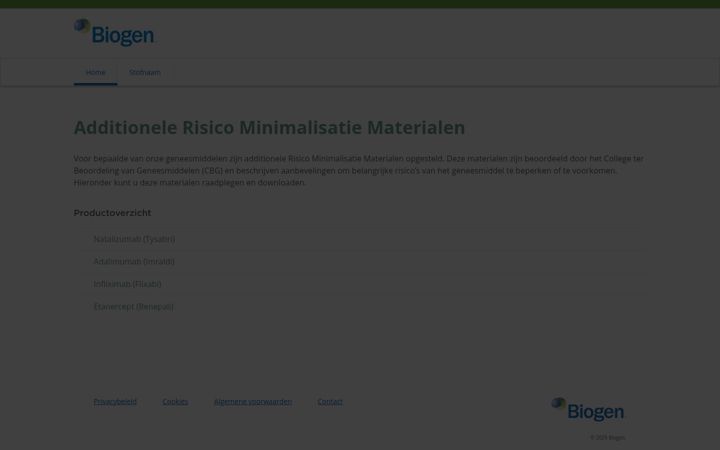Select Infliximab (Flixabi) from product list
This screenshot has height=450, width=720.
pyautogui.click(x=127, y=284)
